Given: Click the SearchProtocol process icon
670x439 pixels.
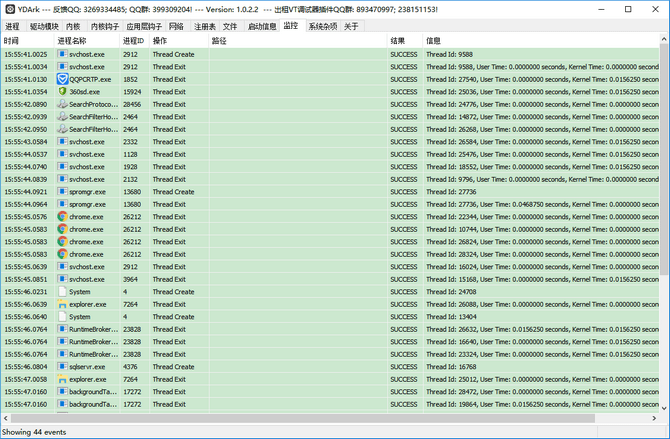Looking at the screenshot, I should (x=62, y=103).
